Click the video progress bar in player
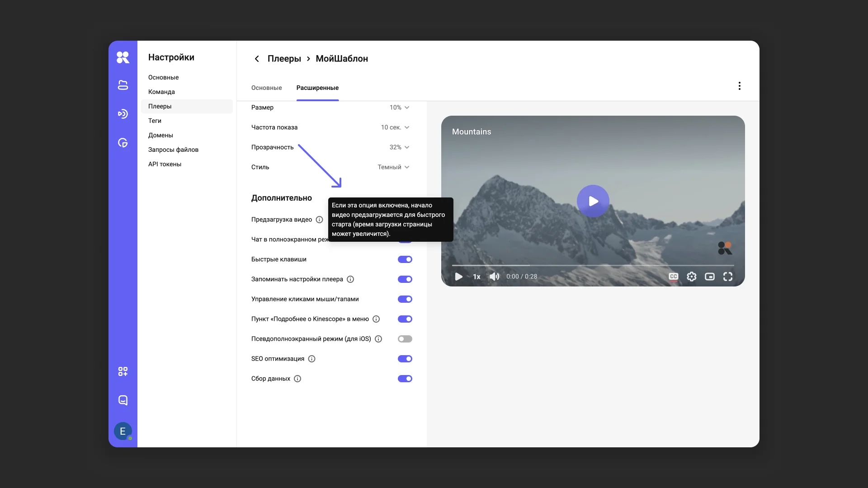 [592, 265]
